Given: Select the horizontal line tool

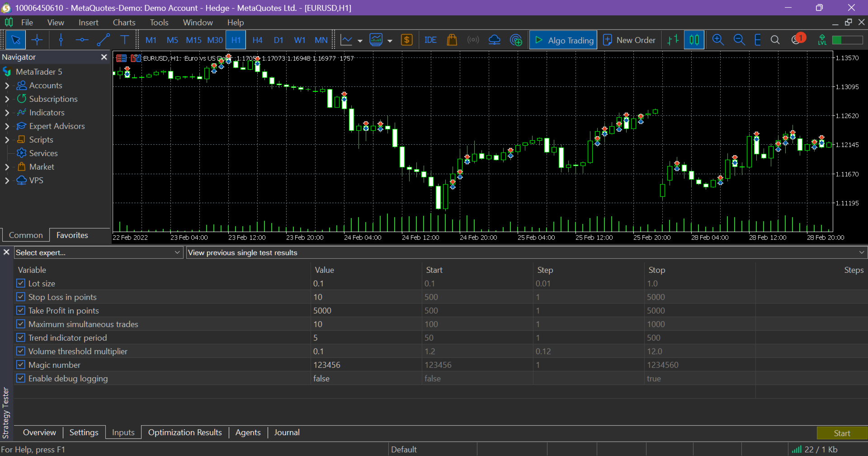Looking at the screenshot, I should [82, 40].
